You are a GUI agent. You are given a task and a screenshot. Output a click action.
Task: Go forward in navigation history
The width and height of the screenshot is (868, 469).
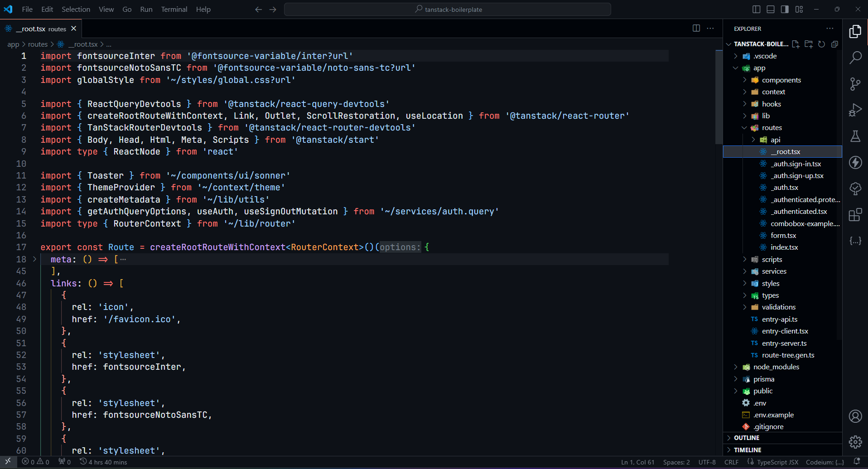[273, 9]
